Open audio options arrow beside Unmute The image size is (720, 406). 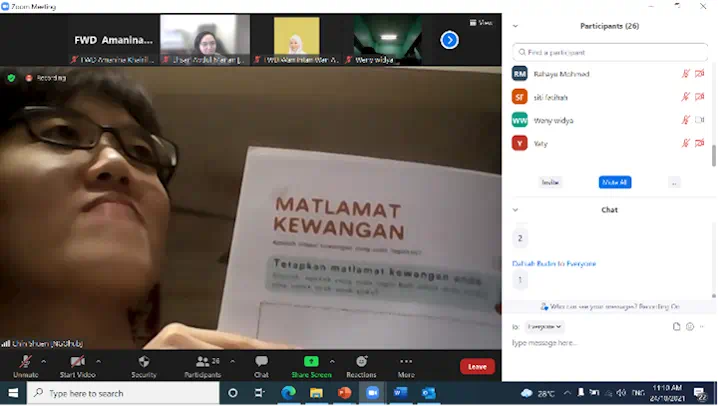tap(44, 362)
